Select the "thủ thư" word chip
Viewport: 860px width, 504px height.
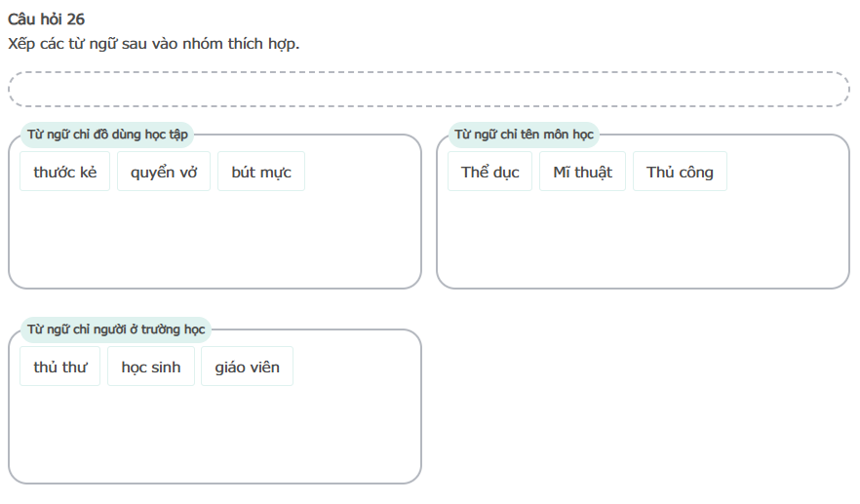coord(59,367)
